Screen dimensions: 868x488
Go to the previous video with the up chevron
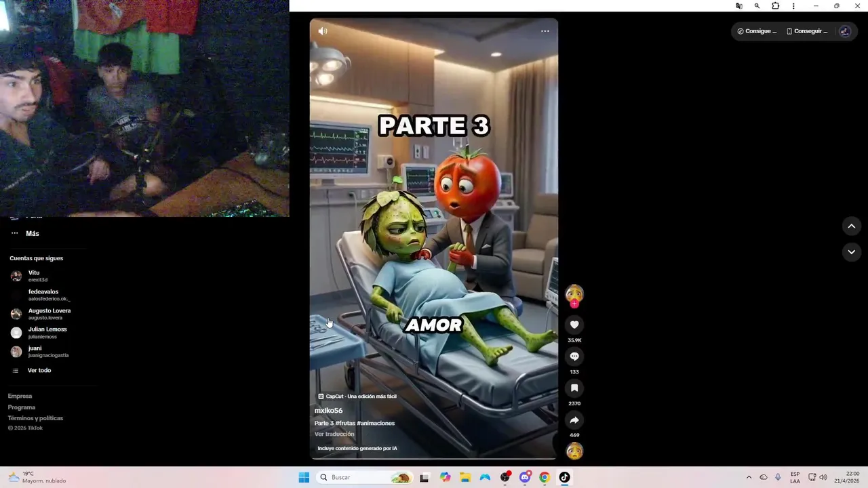pos(852,226)
